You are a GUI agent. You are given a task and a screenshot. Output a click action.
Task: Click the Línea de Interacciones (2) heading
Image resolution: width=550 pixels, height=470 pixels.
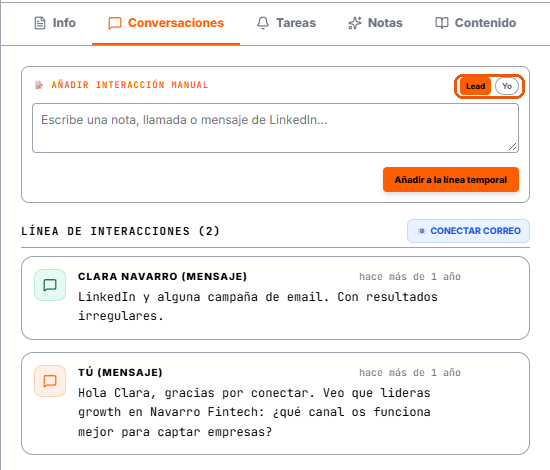tap(120, 231)
